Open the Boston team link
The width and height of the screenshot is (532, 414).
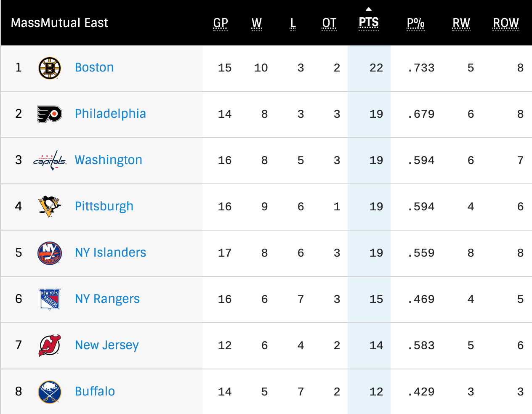tap(94, 67)
